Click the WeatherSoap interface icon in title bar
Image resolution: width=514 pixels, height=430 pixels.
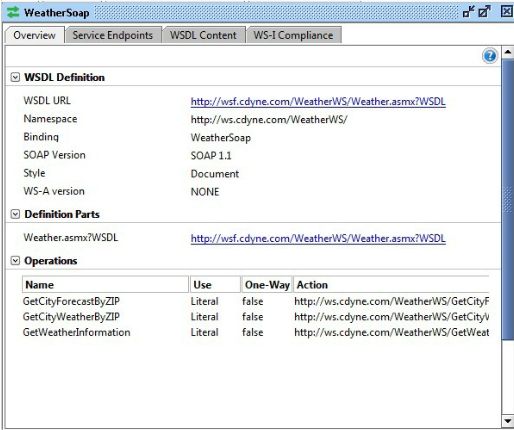pos(13,13)
